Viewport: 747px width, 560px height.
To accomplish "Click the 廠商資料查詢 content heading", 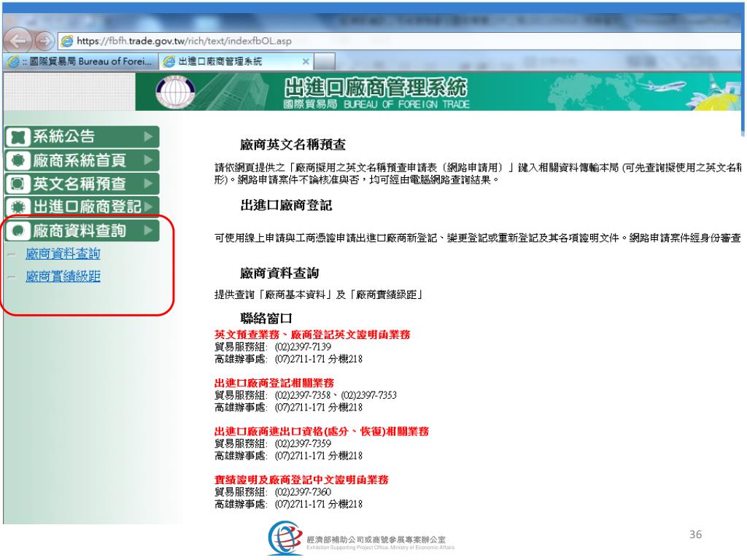I will tap(279, 273).
